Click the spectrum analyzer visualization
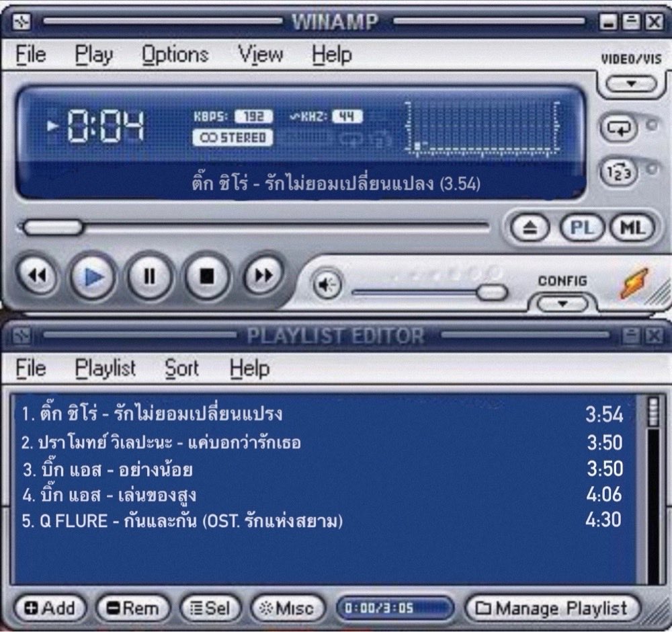 tap(483, 128)
